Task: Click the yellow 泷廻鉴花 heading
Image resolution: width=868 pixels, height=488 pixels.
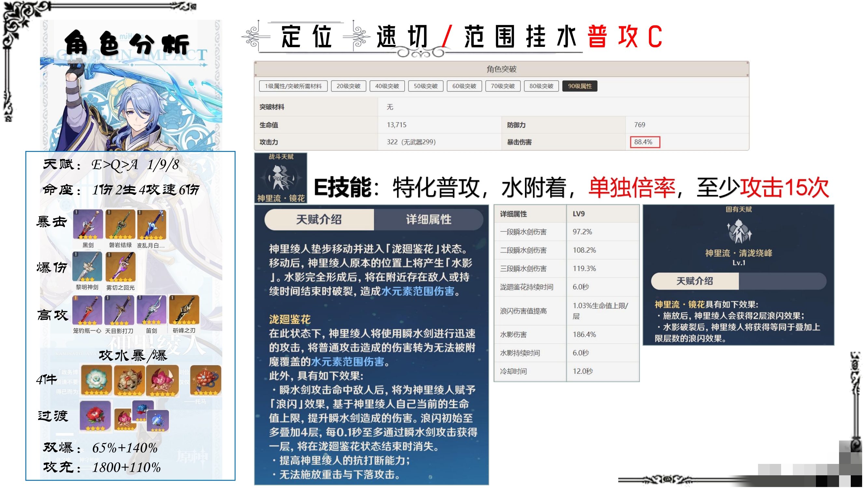Action: pyautogui.click(x=289, y=319)
